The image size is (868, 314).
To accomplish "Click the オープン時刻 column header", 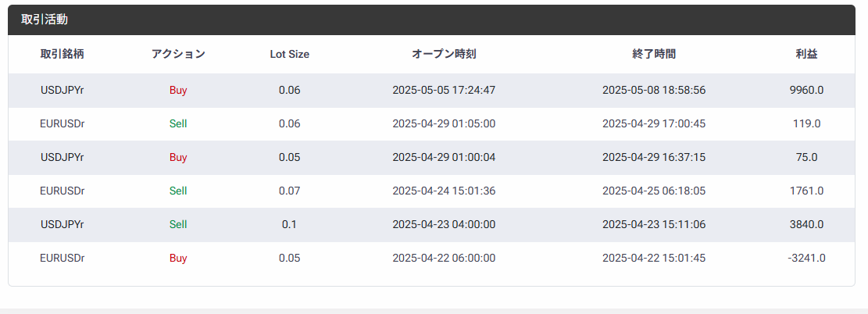I will click(x=444, y=54).
